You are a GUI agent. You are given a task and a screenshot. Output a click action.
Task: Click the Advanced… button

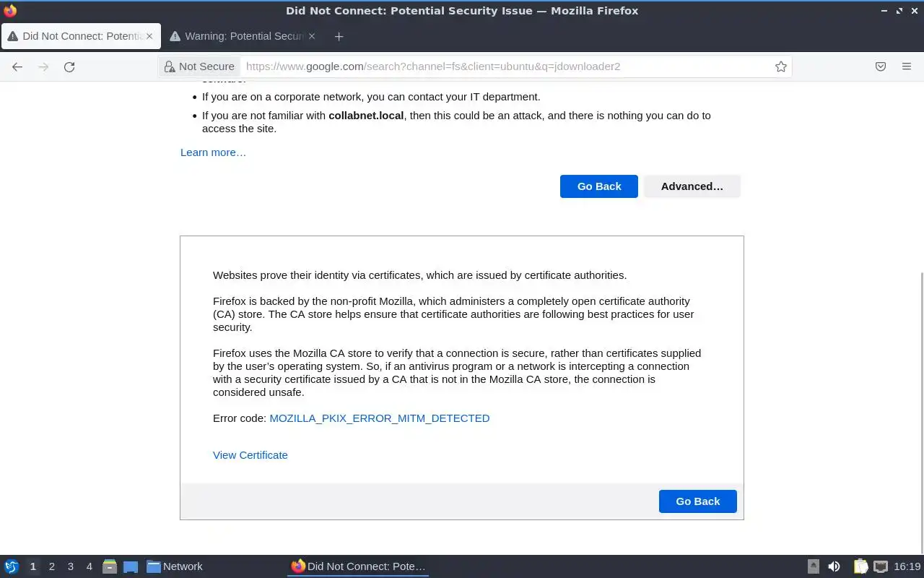point(692,186)
